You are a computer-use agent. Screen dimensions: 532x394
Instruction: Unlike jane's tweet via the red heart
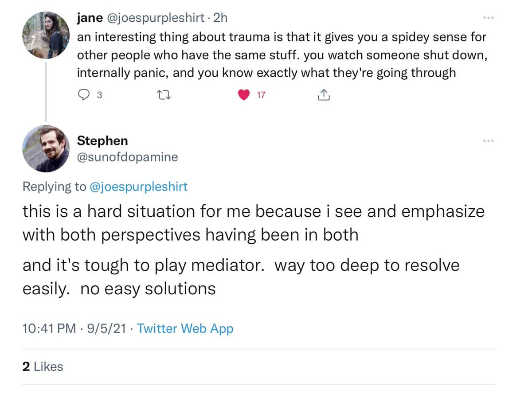[x=243, y=94]
